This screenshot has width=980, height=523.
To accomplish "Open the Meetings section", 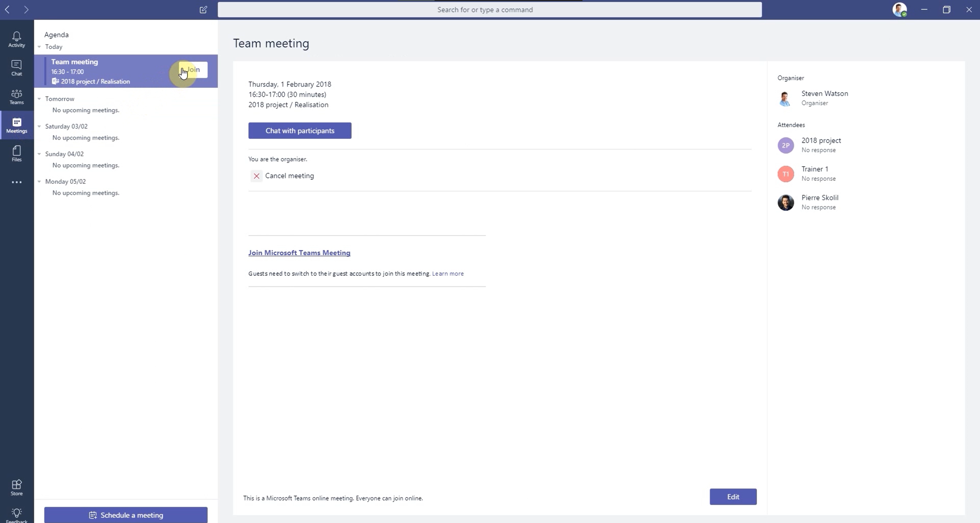I will coord(17,125).
